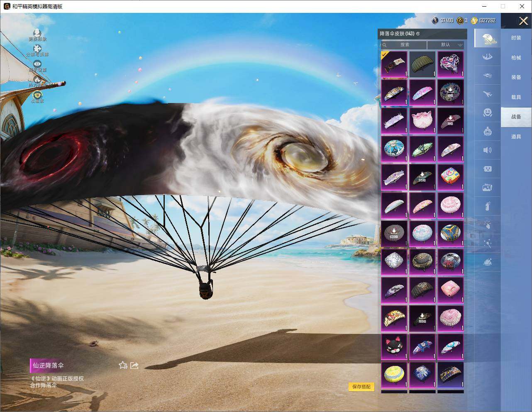Select the speaker voice category icon
532x412 pixels.
[x=488, y=150]
